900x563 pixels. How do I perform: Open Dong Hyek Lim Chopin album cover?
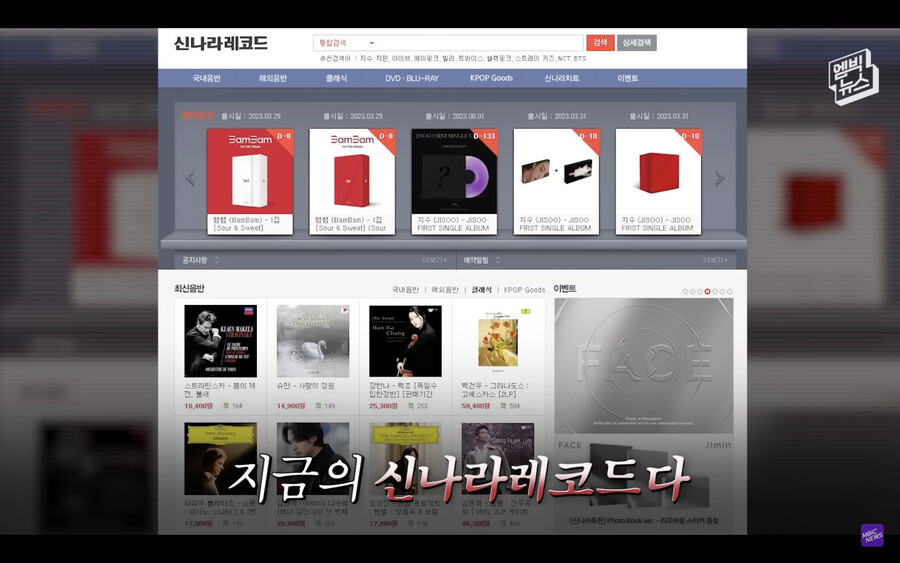tap(498, 459)
